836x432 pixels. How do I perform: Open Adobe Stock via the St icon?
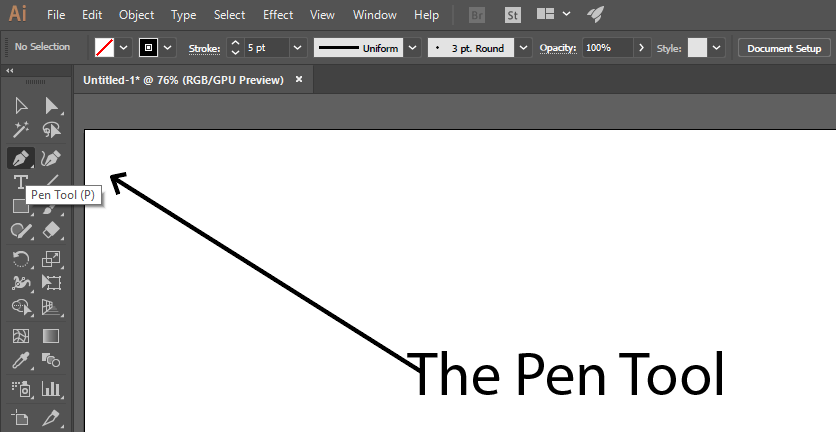[512, 15]
